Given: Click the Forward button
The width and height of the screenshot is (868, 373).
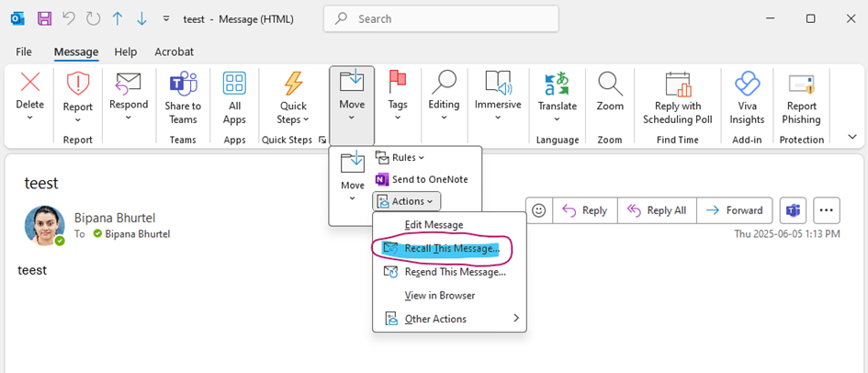Looking at the screenshot, I should click(x=734, y=210).
